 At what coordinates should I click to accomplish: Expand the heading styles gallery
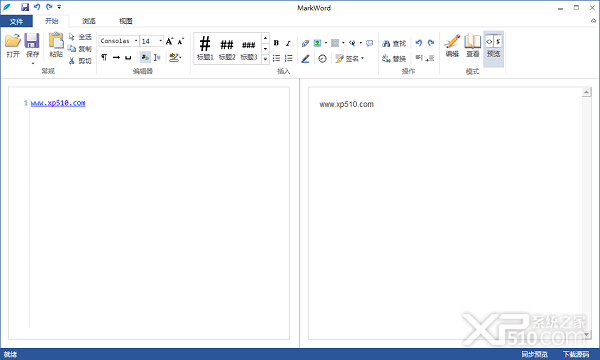[x=265, y=59]
